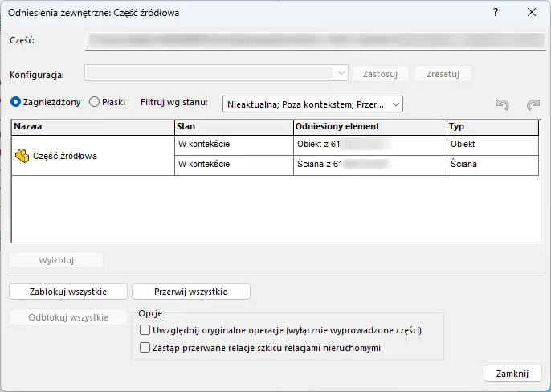Viewport: 551px width, 392px height.
Task: Click the Nazwa column header
Action: click(x=93, y=127)
